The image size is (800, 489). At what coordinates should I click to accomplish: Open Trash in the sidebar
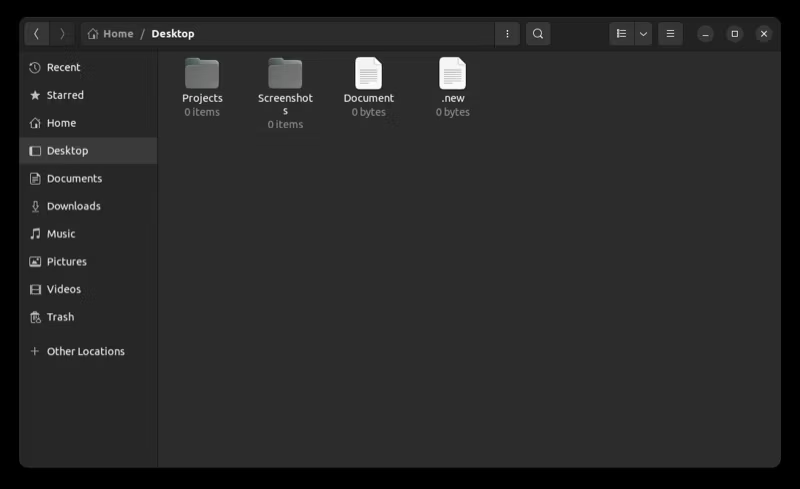88,317
